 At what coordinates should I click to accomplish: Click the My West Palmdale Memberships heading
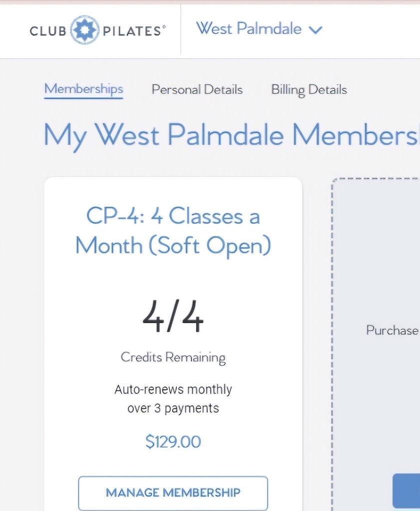point(231,135)
